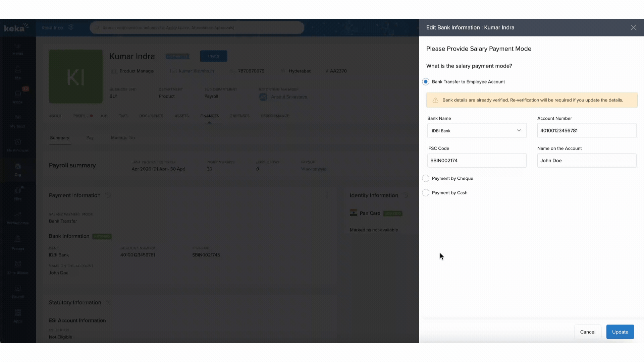Screen dimensions: 644x362
Task: Select Bank Transfer to Employee Account radio
Action: coord(426,82)
